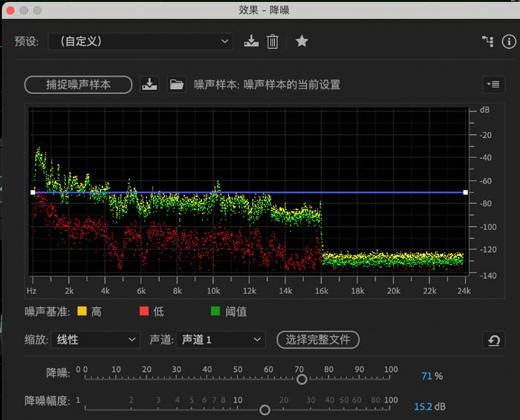The width and height of the screenshot is (520, 420).
Task: Close the 效果 - 降噪 window
Action: 10,10
